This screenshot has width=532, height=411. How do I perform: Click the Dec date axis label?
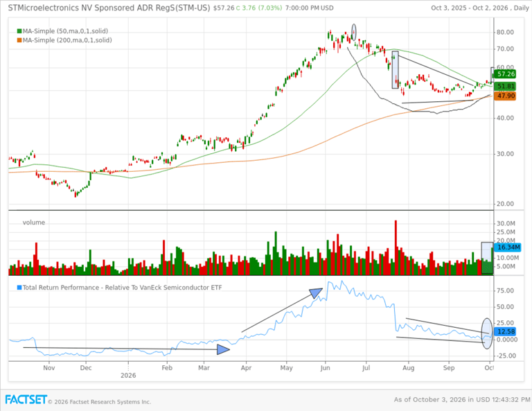[x=86, y=368]
